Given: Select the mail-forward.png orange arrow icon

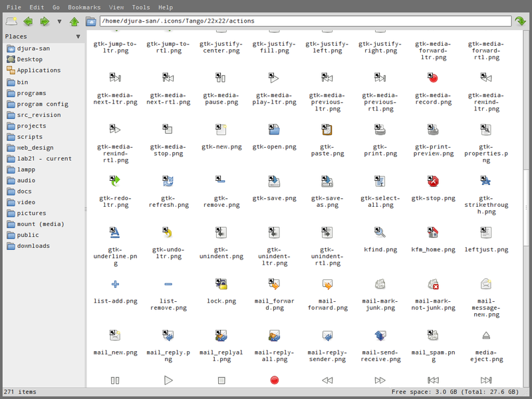Looking at the screenshot, I should pyautogui.click(x=327, y=283).
